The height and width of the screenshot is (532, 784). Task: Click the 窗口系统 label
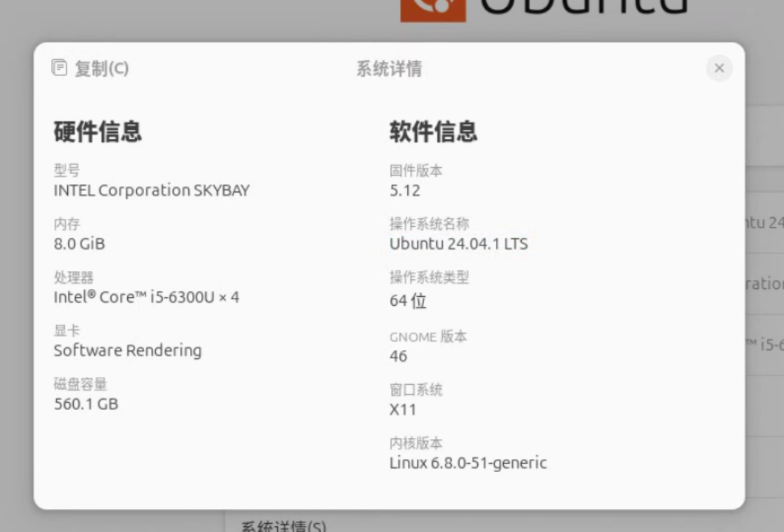(416, 389)
